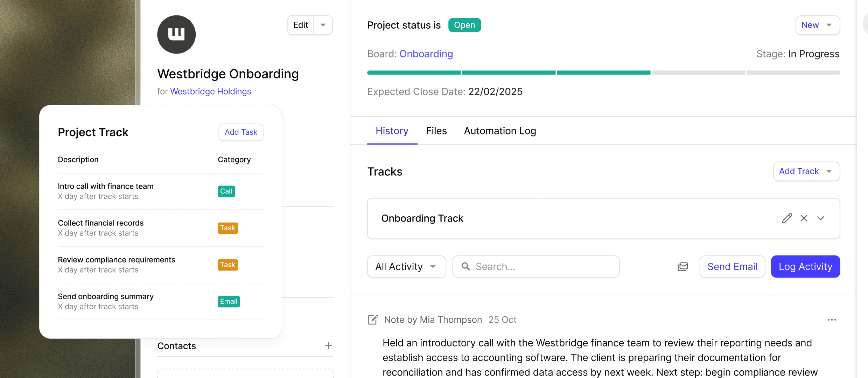Open the All Activity filter dropdown

406,266
